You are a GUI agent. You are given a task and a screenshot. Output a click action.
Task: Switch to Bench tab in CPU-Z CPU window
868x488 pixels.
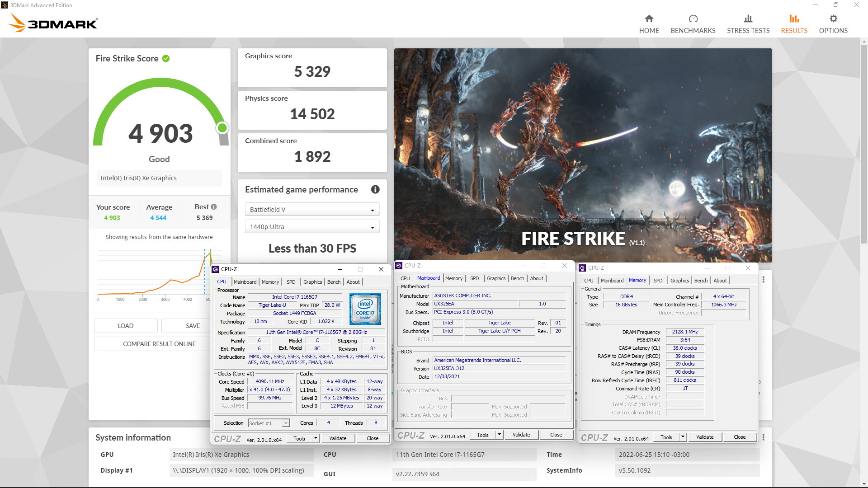coord(334,282)
